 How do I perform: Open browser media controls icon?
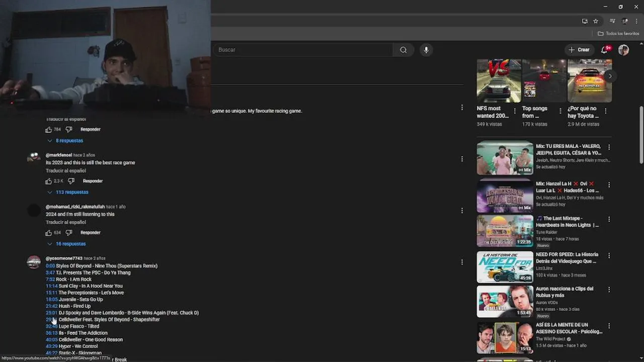(612, 21)
